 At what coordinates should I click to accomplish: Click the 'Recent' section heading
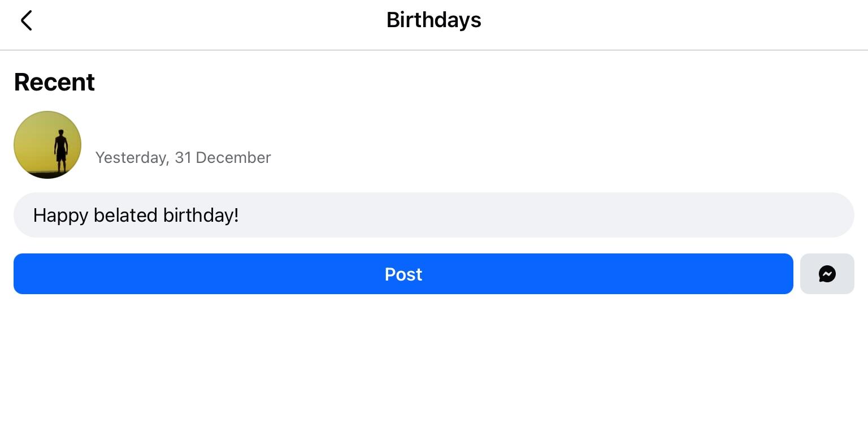pos(54,82)
